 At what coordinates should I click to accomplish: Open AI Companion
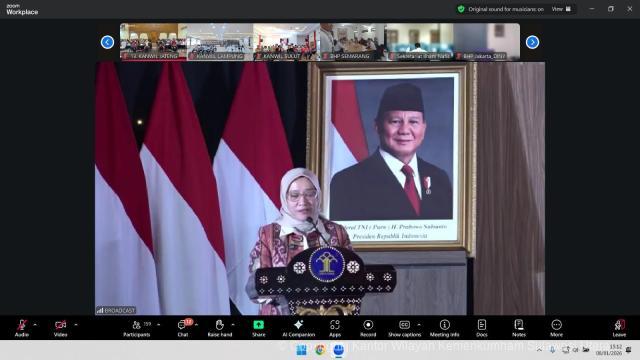(298, 328)
